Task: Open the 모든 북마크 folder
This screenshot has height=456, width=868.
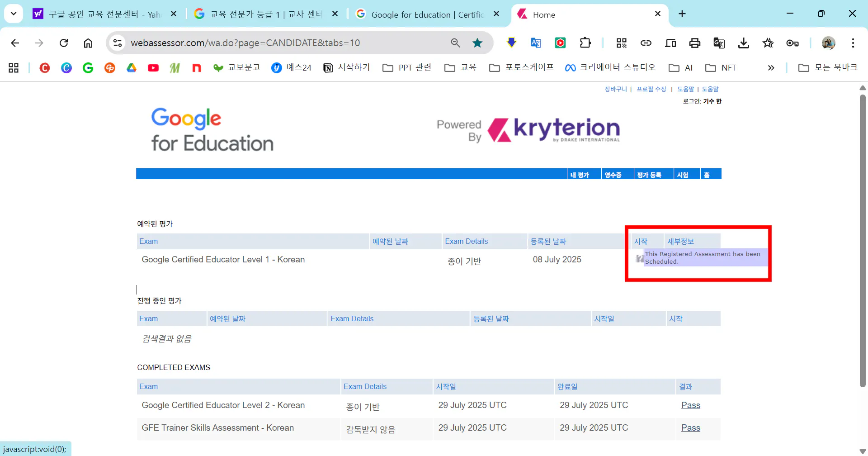Action: coord(829,67)
